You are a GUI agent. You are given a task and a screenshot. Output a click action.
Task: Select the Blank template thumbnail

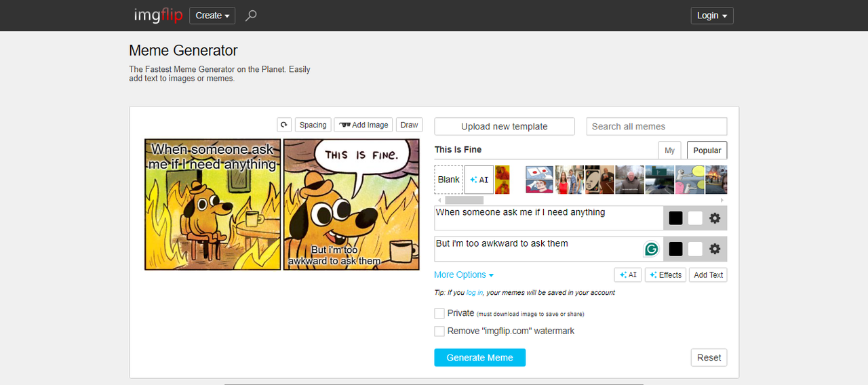tap(448, 180)
